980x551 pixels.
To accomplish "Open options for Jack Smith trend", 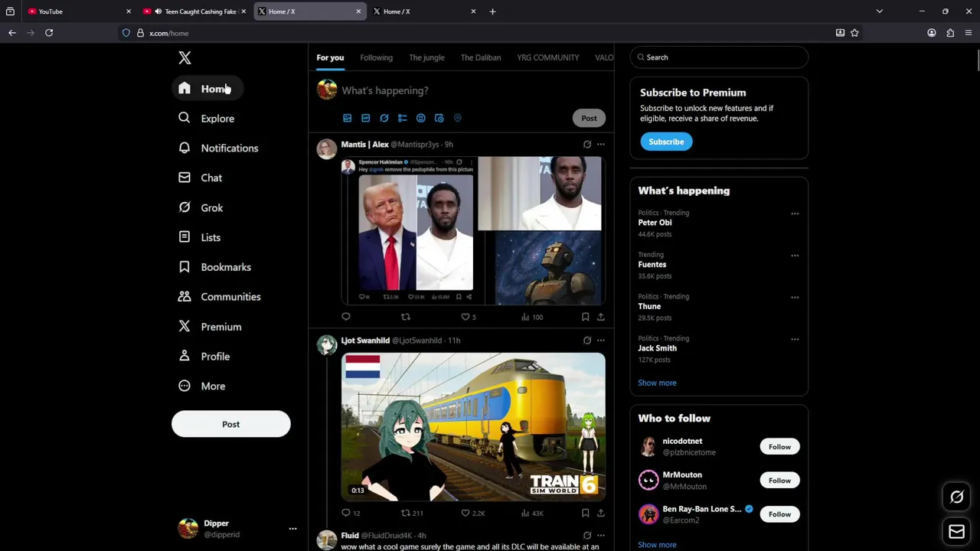I will coord(795,339).
